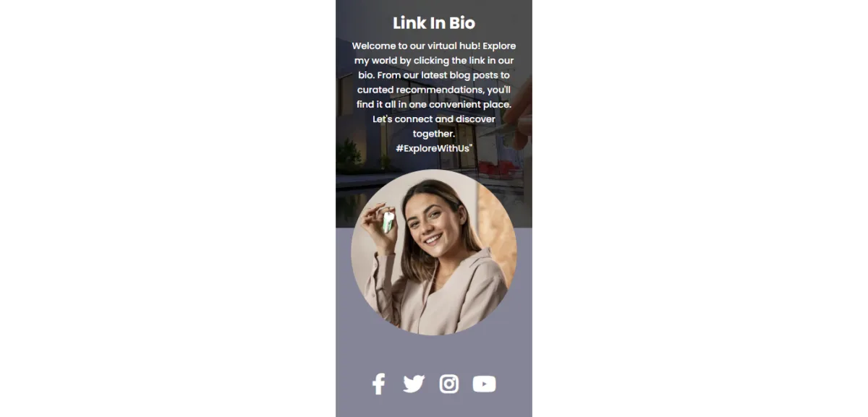Click the word "together." in the description
Viewport: 868px width, 417px height.
coord(434,134)
